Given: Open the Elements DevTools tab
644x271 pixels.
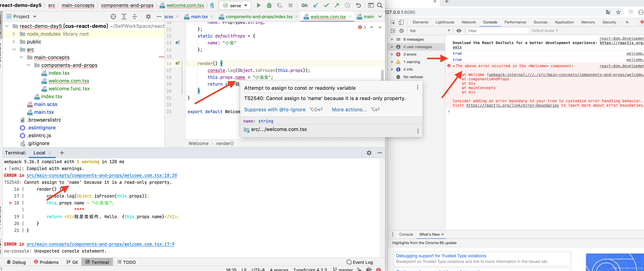Looking at the screenshot, I should coord(420,22).
